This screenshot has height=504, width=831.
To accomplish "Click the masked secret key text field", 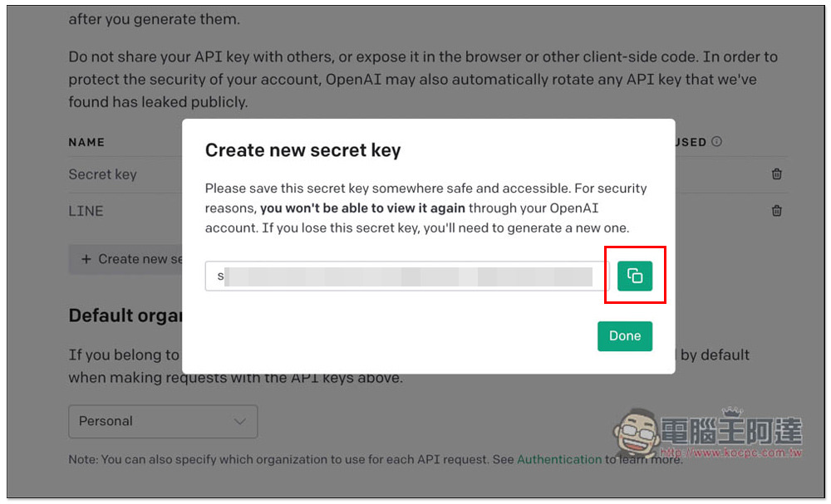I will (x=407, y=276).
